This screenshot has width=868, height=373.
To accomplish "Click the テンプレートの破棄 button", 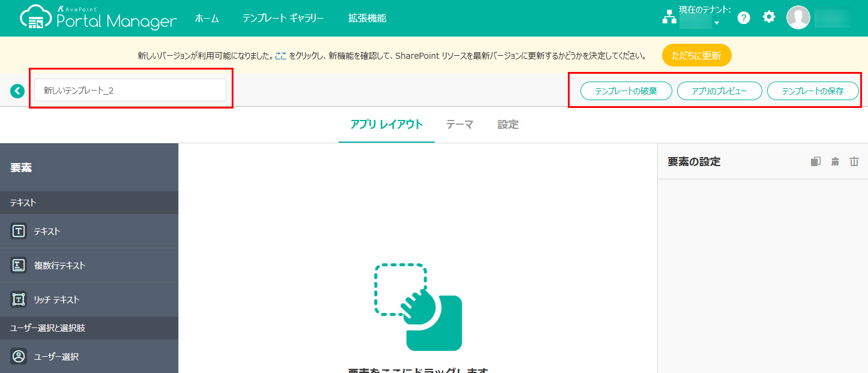I will pyautogui.click(x=626, y=91).
